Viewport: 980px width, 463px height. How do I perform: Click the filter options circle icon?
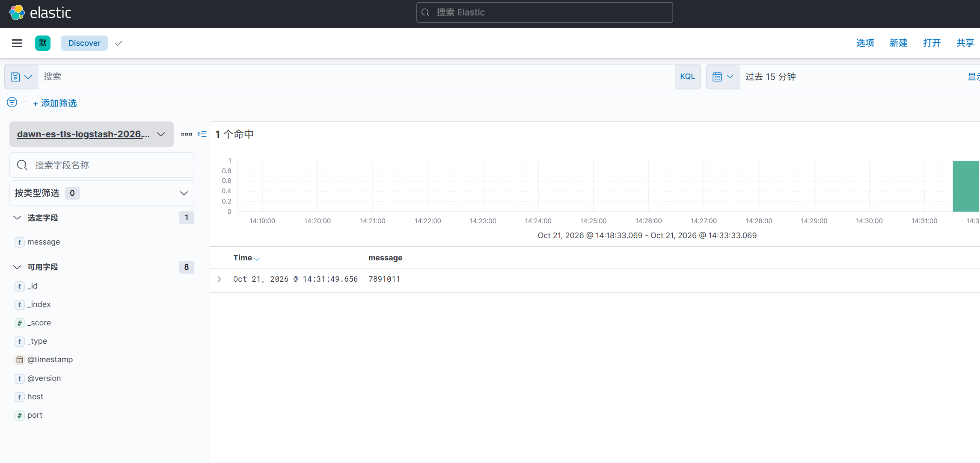pos(12,102)
